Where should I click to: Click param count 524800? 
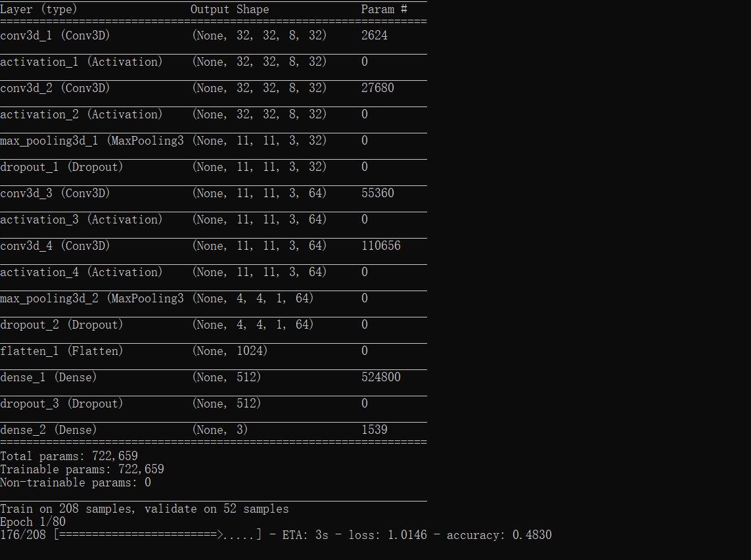[381, 377]
